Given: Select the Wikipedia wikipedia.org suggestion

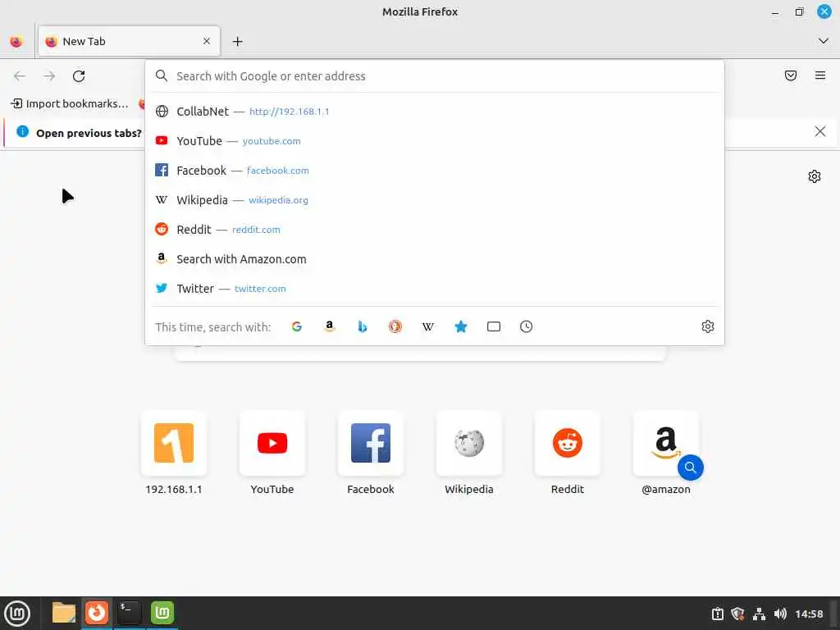Looking at the screenshot, I should pos(435,200).
